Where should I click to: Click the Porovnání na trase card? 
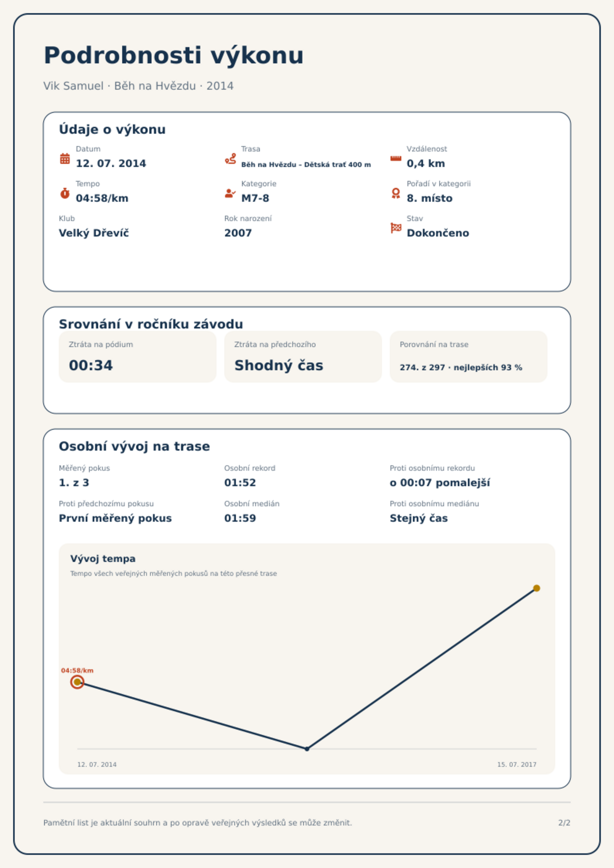pos(469,356)
